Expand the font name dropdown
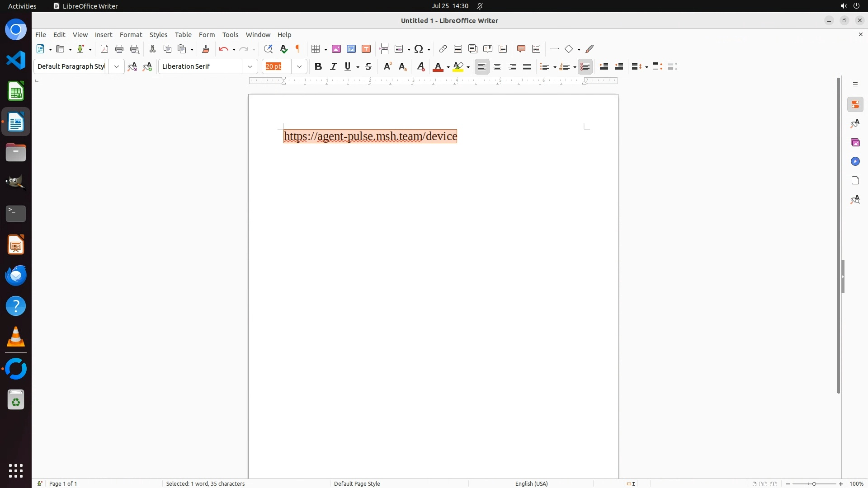868x488 pixels. click(250, 66)
